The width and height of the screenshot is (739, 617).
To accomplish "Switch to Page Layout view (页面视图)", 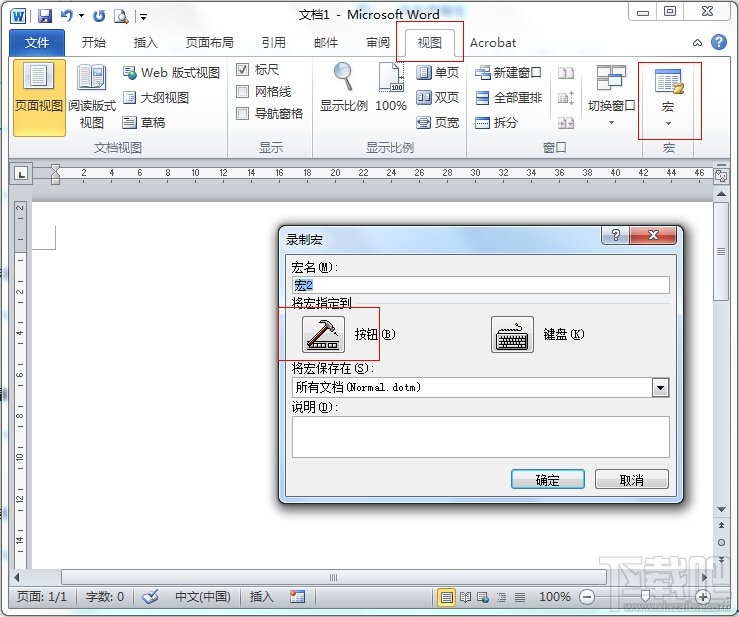I will pos(39,97).
